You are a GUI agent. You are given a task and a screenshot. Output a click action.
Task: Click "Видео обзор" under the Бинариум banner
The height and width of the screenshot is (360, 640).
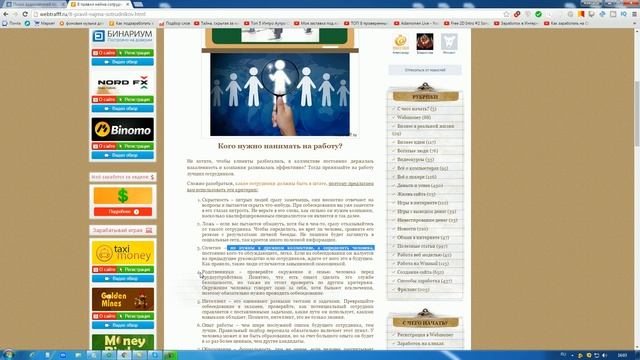click(x=122, y=62)
